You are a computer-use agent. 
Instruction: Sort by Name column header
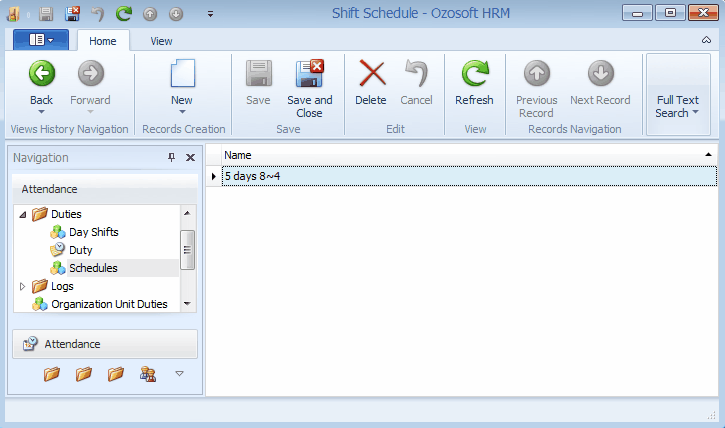tap(469, 155)
